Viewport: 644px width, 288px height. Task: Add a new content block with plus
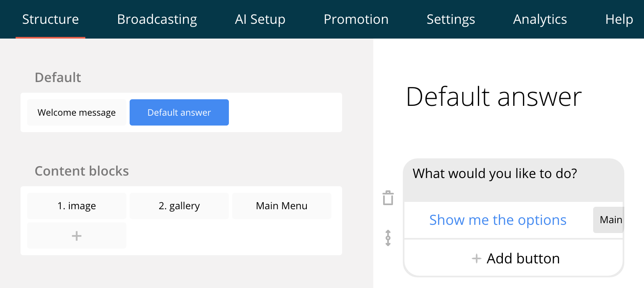coord(77,236)
